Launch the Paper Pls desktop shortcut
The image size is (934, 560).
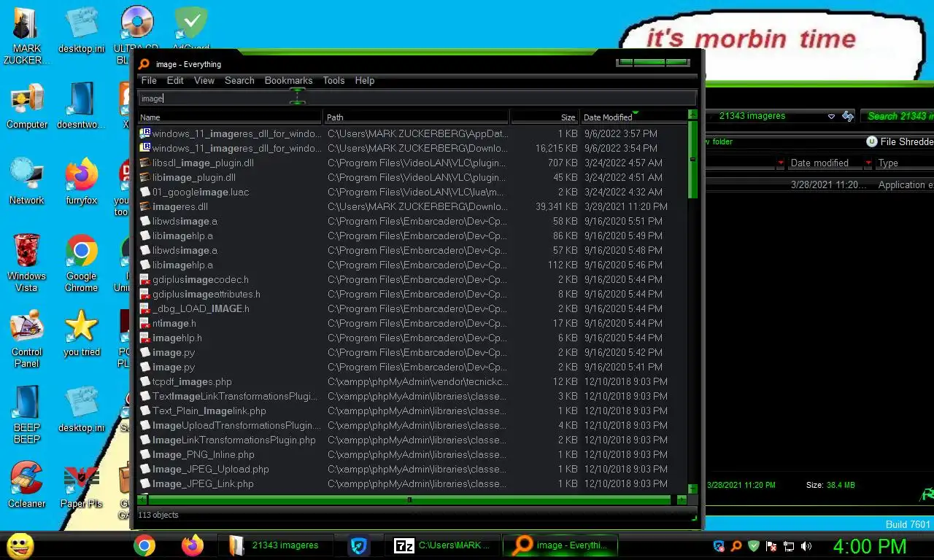[81, 485]
